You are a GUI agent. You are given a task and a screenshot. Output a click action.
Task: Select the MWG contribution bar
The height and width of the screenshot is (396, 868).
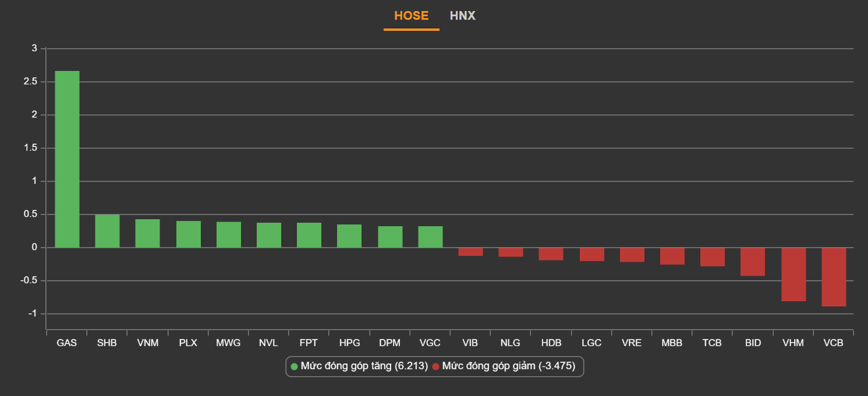click(228, 235)
